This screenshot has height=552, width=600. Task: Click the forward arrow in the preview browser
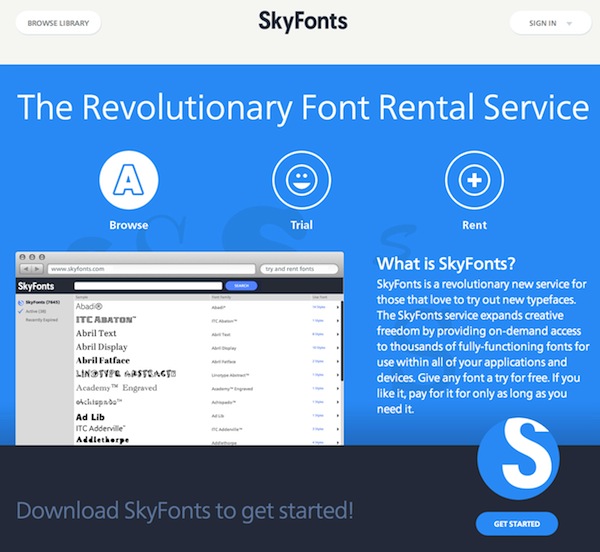[37, 269]
